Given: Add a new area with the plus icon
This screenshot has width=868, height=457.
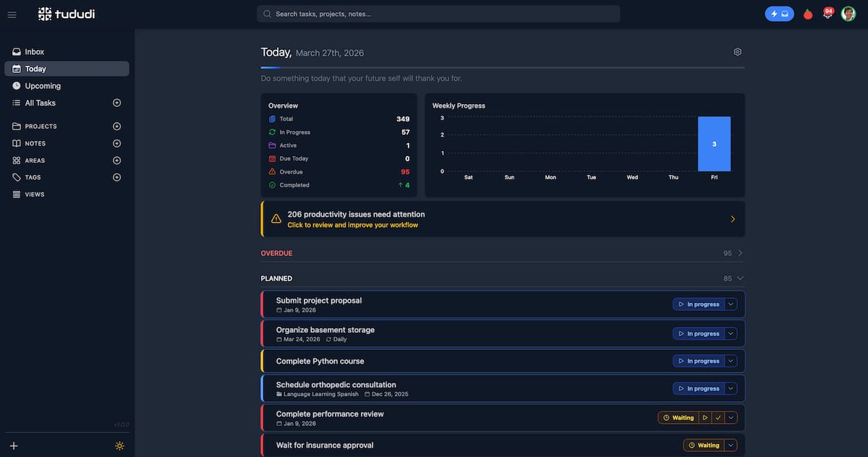Looking at the screenshot, I should click(117, 161).
